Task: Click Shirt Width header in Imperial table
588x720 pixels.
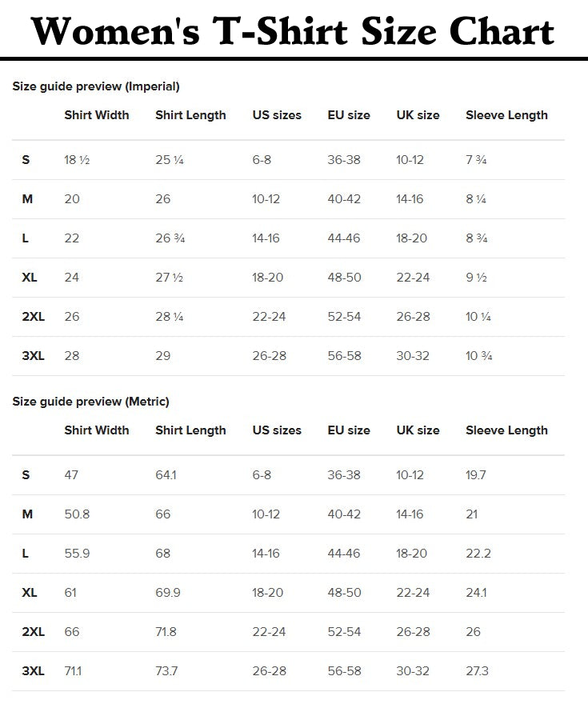Action: click(x=97, y=115)
